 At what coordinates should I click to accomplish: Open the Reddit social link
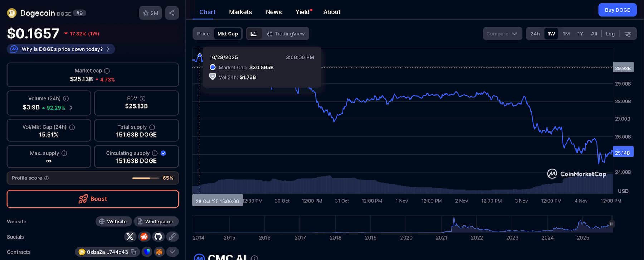click(x=144, y=237)
